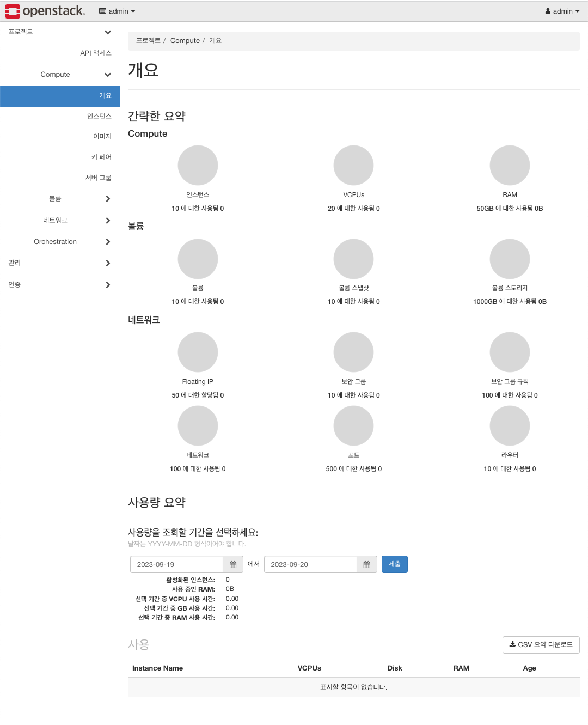Click the 라우터 usage pie chart

click(x=510, y=426)
